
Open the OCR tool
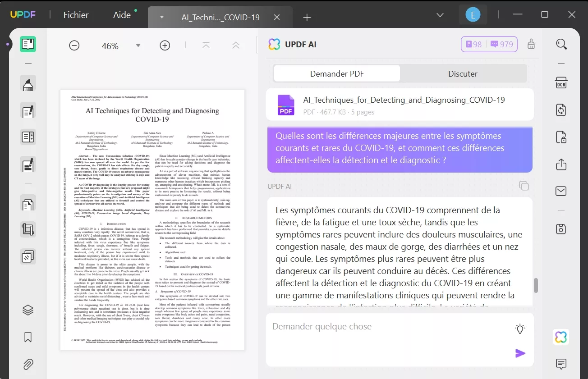click(x=561, y=83)
